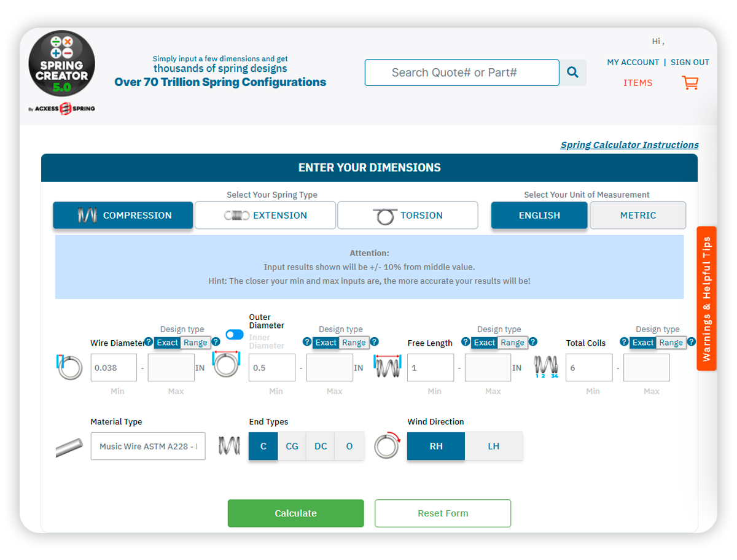This screenshot has width=737, height=560.
Task: Open the shopping cart icon
Action: (689, 83)
